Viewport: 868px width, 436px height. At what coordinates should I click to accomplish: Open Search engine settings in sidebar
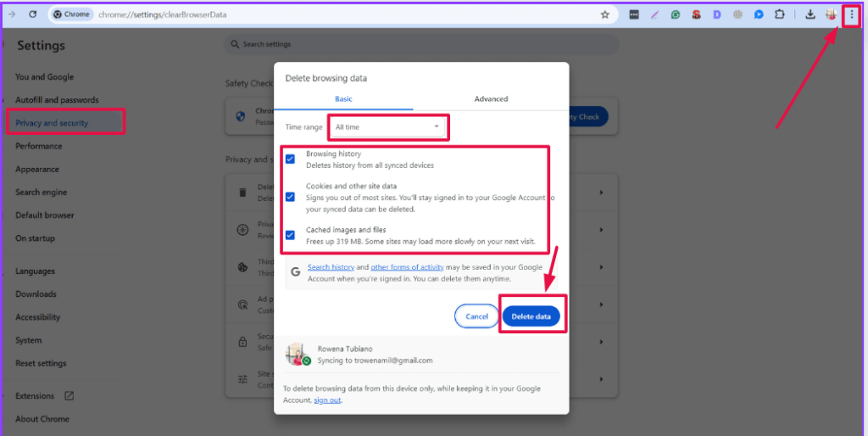coord(41,193)
